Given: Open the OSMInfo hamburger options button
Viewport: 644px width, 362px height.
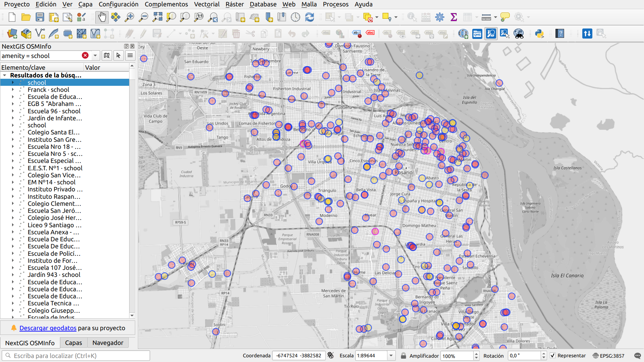Looking at the screenshot, I should [x=130, y=56].
